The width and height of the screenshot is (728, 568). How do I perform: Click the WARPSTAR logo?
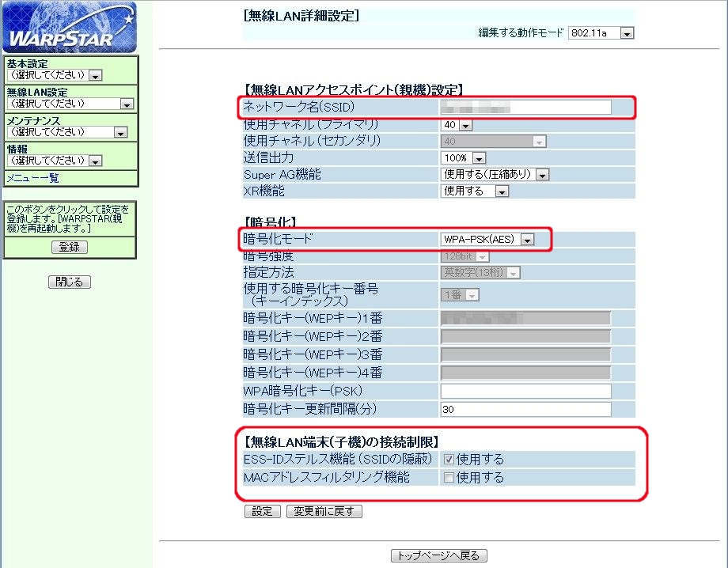coord(70,28)
